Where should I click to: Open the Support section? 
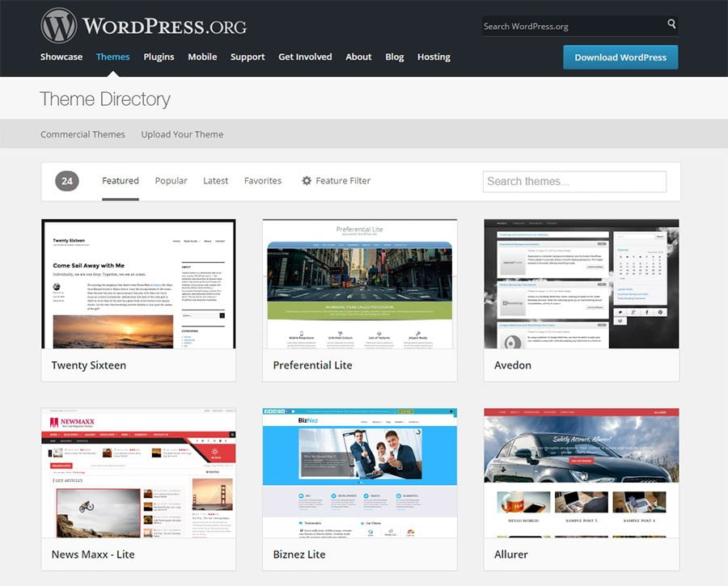pyautogui.click(x=248, y=57)
